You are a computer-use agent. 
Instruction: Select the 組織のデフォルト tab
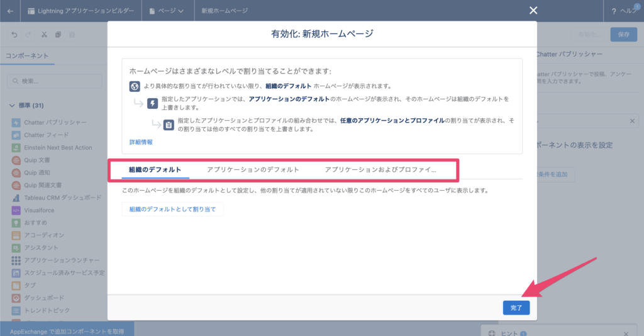click(155, 170)
